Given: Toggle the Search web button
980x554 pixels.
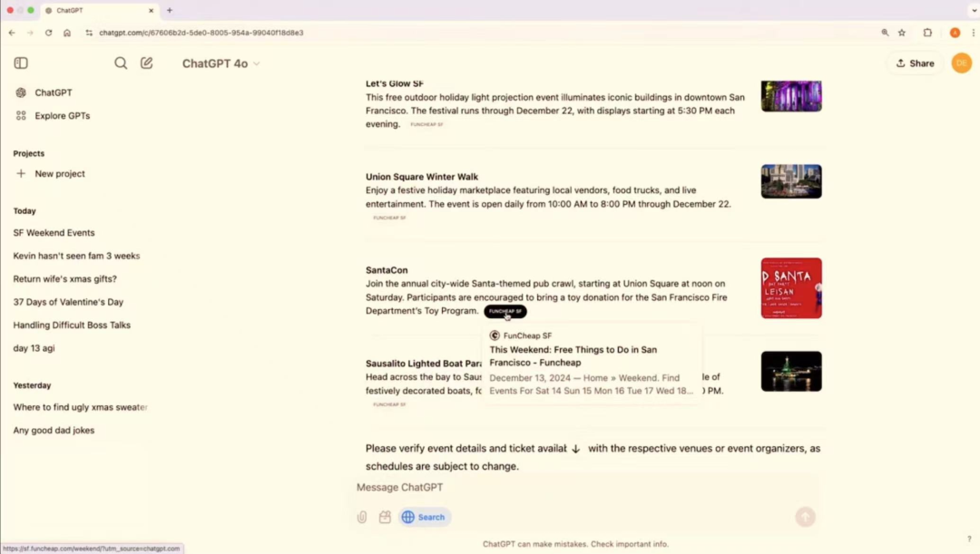Looking at the screenshot, I should pyautogui.click(x=424, y=517).
